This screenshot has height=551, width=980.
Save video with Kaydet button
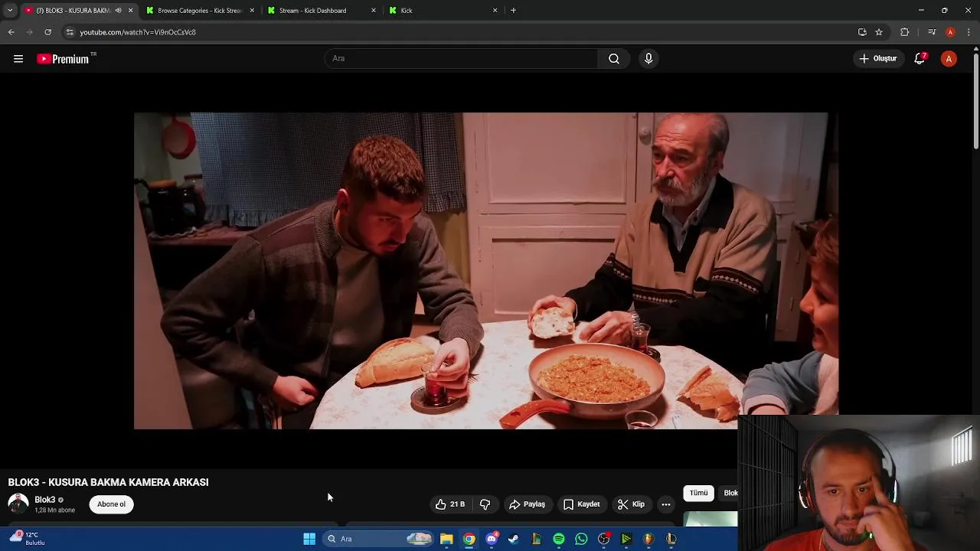pyautogui.click(x=581, y=504)
